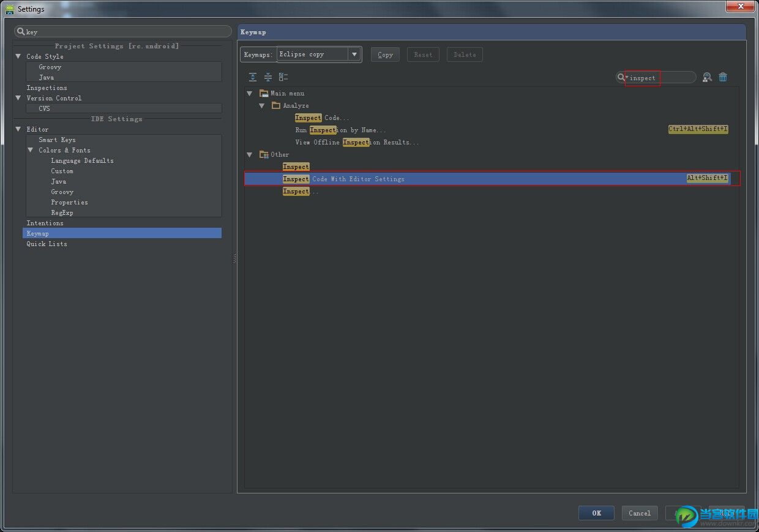Screen dimensions: 759x532
Task: Select the Code Style label
Action: (45, 56)
